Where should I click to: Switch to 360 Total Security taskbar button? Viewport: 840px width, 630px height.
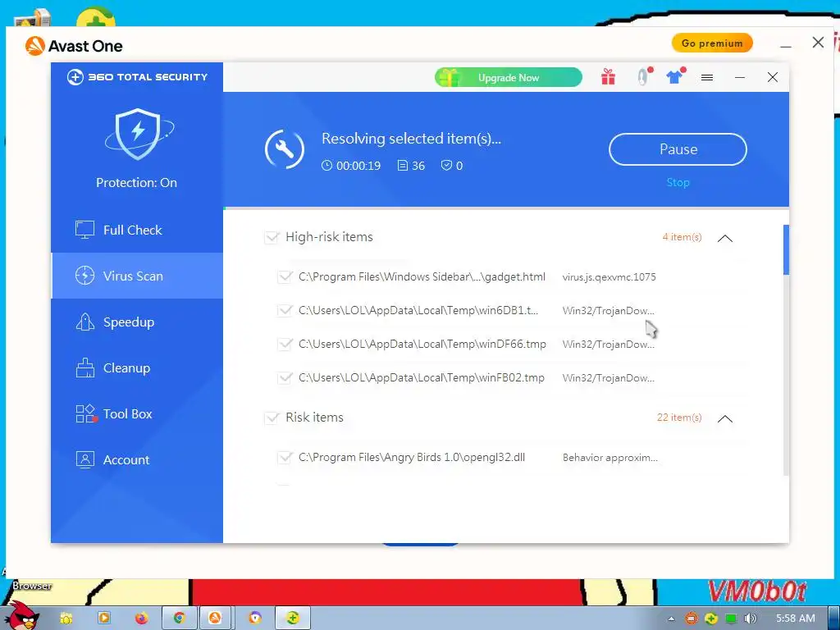(293, 619)
